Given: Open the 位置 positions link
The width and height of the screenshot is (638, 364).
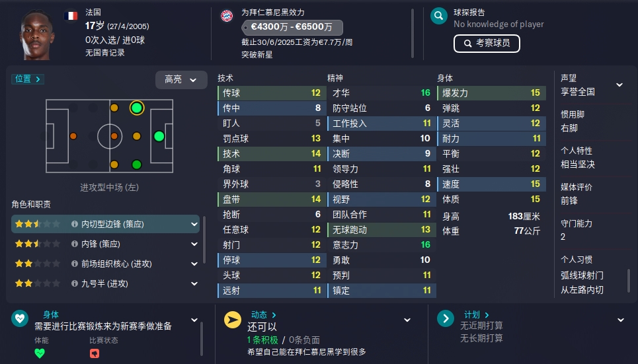Looking at the screenshot, I should coord(28,79).
